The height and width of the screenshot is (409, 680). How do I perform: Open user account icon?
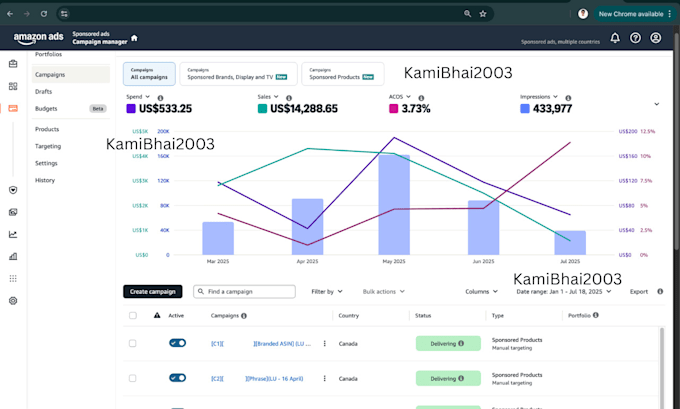[x=656, y=38]
